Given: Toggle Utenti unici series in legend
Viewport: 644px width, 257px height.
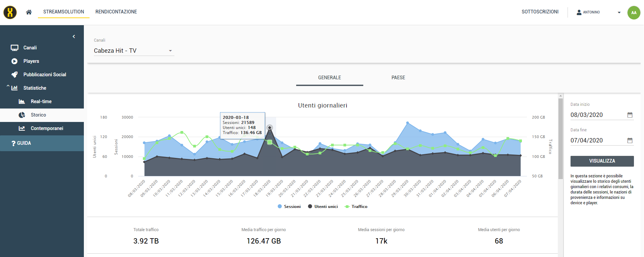Looking at the screenshot, I should (323, 207).
